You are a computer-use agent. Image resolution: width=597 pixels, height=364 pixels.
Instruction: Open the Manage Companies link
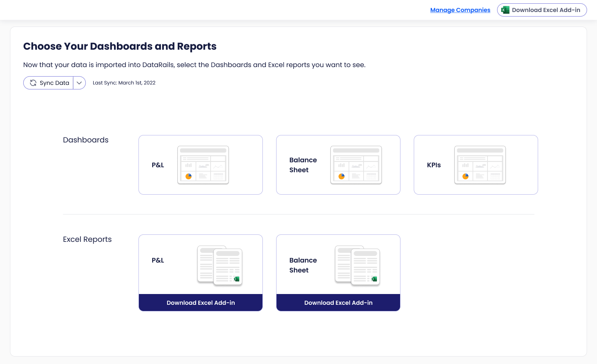pyautogui.click(x=460, y=10)
